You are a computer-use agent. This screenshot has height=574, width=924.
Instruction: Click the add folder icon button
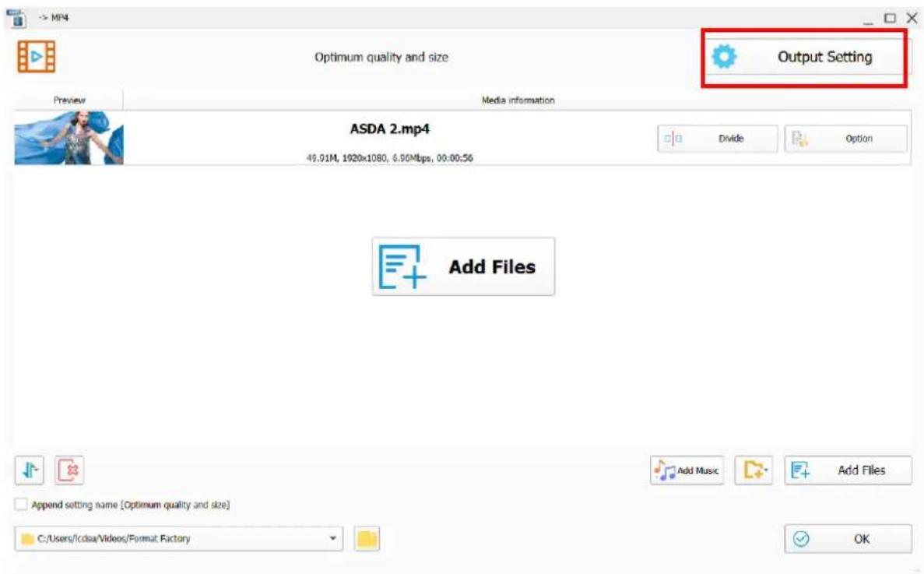click(x=754, y=470)
